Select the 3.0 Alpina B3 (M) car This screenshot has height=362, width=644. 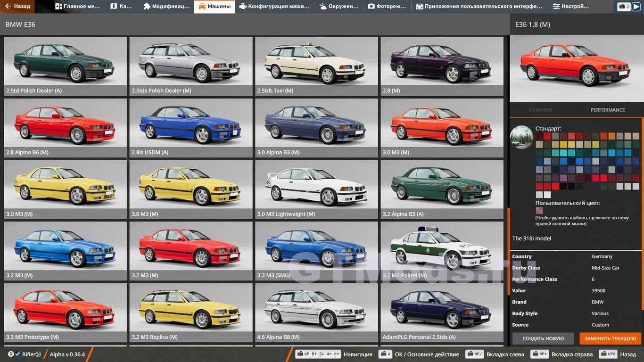pos(316,128)
